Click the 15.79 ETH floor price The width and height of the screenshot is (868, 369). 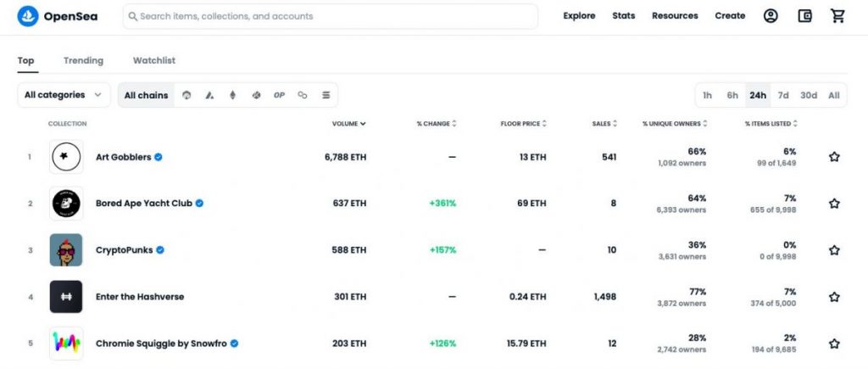526,344
